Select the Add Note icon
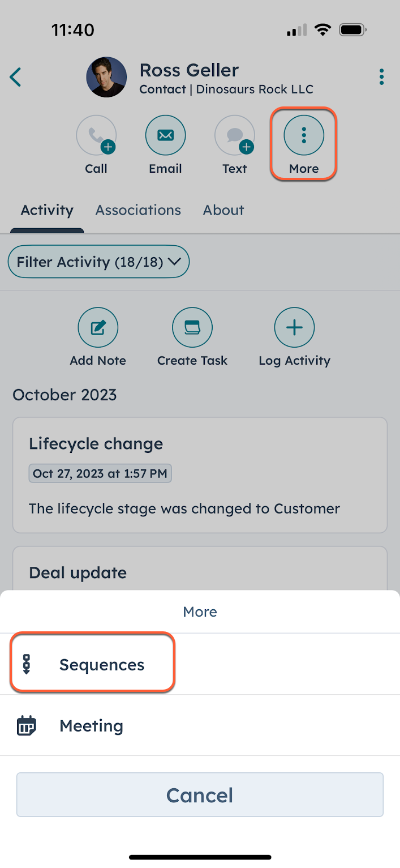The height and width of the screenshot is (868, 400). pos(98,327)
